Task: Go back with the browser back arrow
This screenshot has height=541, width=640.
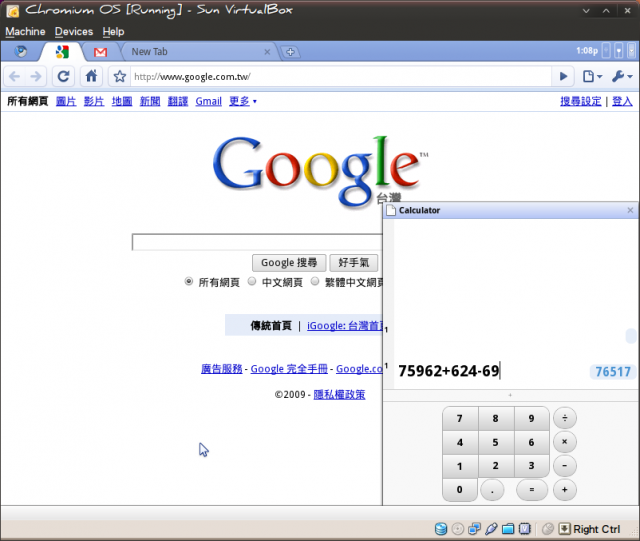Action: (15, 76)
